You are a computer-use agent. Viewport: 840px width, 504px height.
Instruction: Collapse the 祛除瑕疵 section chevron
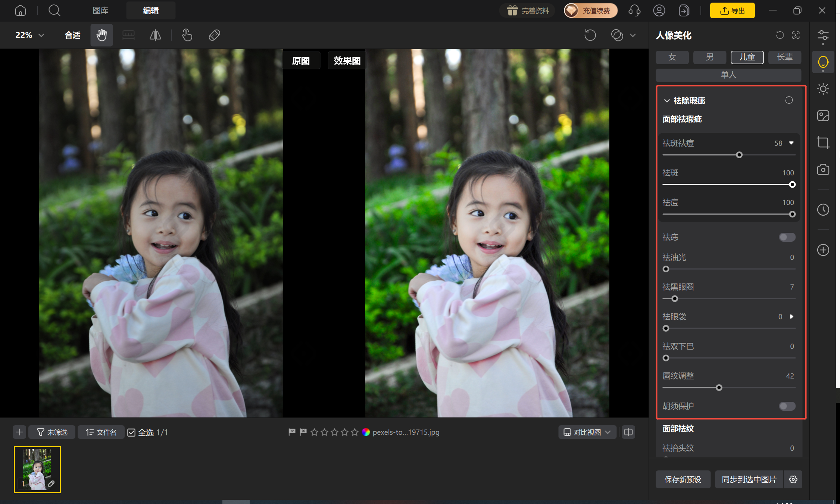(x=666, y=100)
